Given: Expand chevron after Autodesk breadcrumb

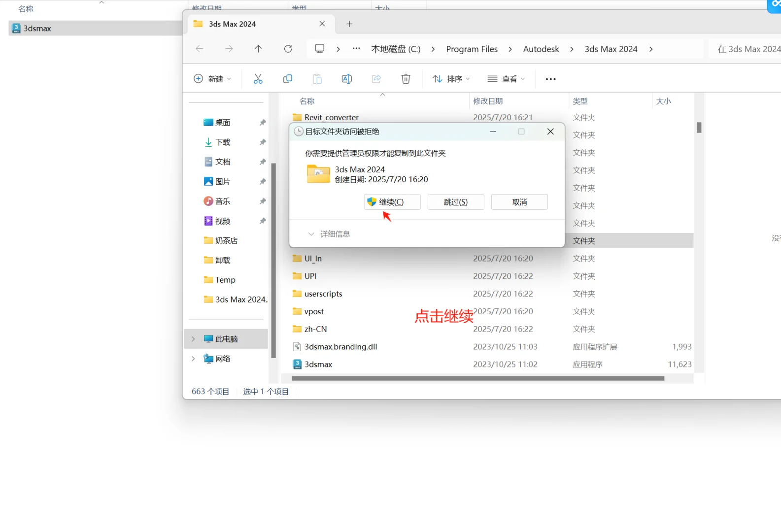Looking at the screenshot, I should (572, 49).
